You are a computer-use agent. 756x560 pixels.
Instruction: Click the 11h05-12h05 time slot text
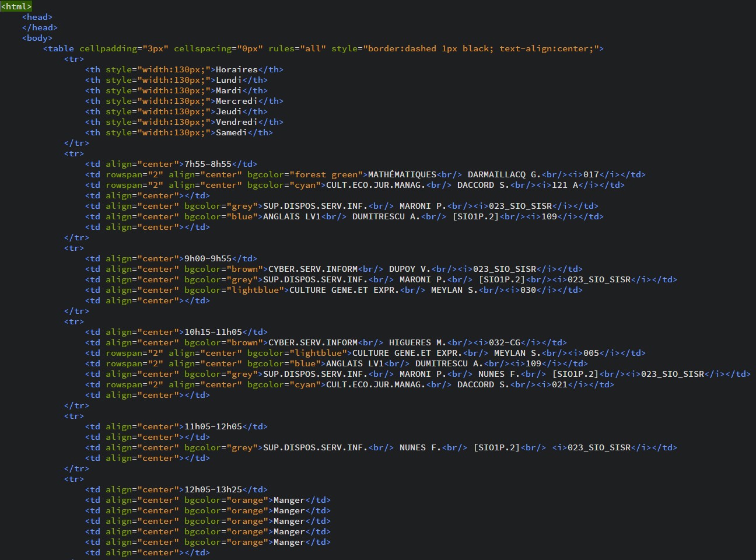pos(213,426)
